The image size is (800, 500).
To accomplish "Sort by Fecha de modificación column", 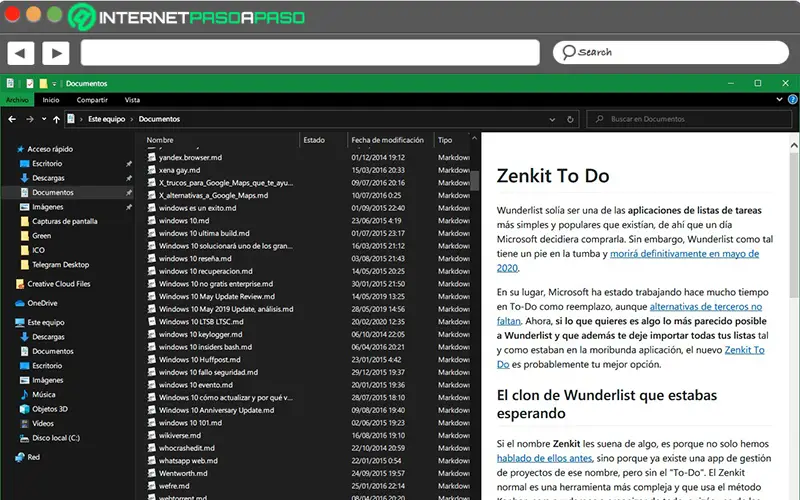I will click(x=390, y=140).
